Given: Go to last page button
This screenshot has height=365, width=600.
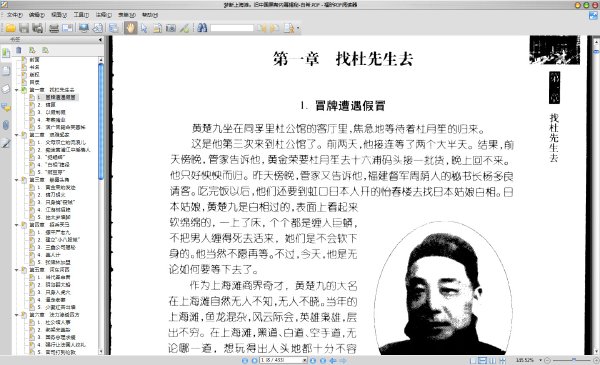Looking at the screenshot, I should [x=323, y=360].
